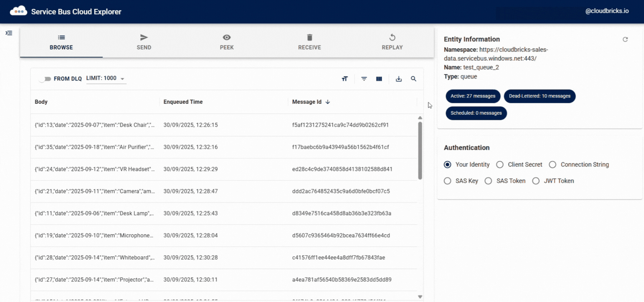Choose Connection String authentication
The image size is (644, 302).
[552, 165]
